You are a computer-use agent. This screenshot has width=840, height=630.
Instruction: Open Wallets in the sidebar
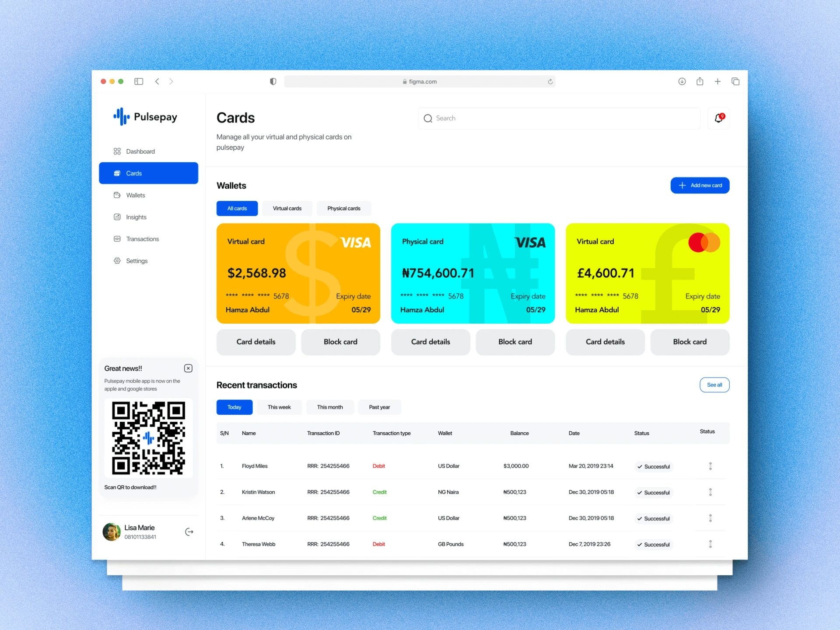148,195
